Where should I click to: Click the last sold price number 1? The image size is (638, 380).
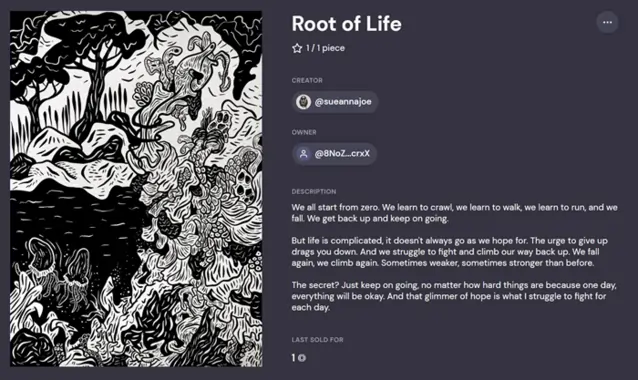(293, 358)
